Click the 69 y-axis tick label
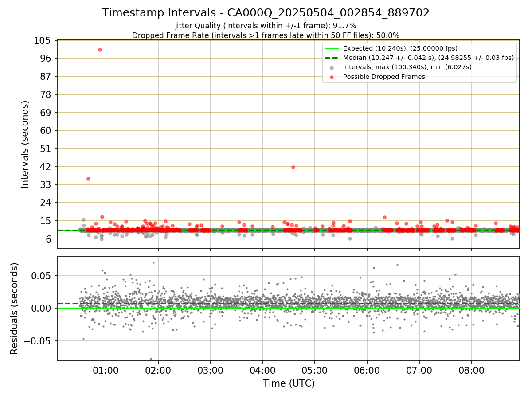This screenshot has width=532, height=399. point(46,113)
